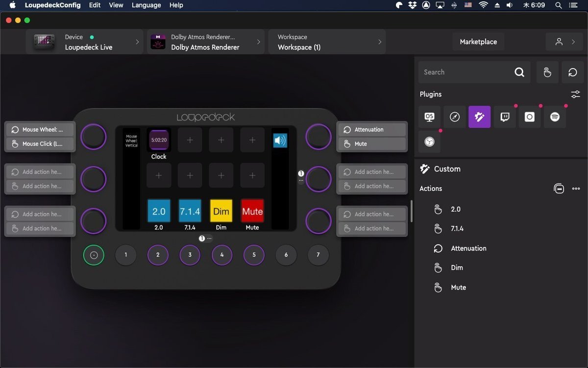Select the compass navigation plugin icon
This screenshot has height=368, width=588.
(455, 117)
